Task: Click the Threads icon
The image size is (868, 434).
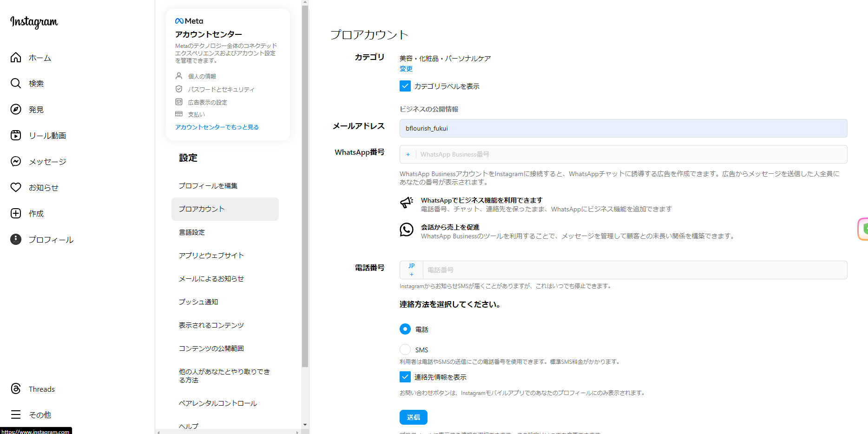Action: (16, 388)
